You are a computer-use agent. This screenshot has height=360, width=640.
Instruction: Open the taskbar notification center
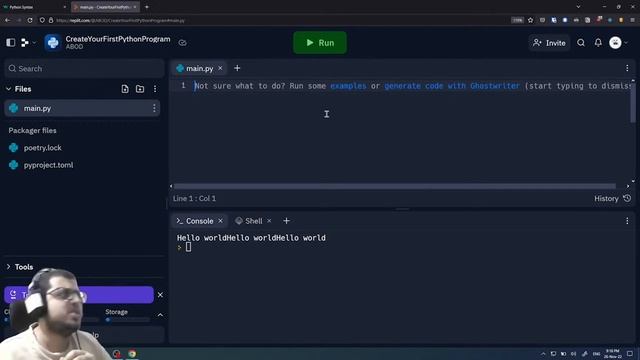[630, 354]
